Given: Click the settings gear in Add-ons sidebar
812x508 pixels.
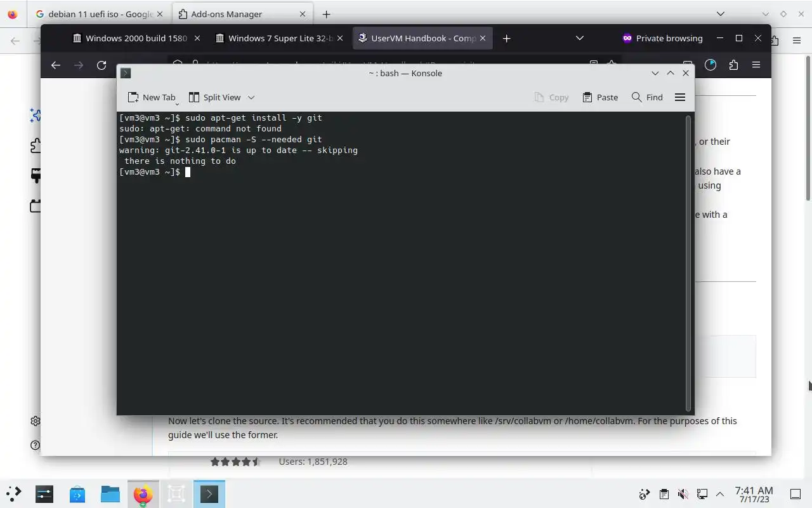Looking at the screenshot, I should pos(36,421).
